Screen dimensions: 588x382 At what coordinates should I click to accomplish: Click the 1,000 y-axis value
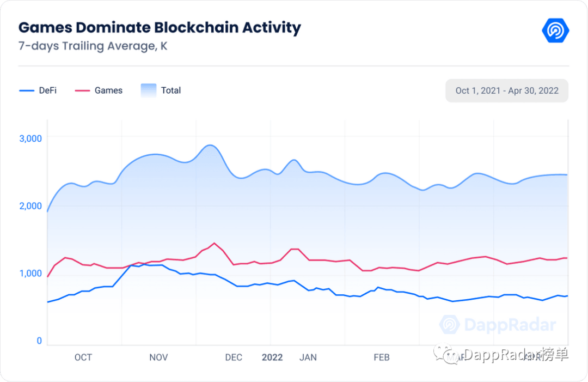click(x=32, y=274)
